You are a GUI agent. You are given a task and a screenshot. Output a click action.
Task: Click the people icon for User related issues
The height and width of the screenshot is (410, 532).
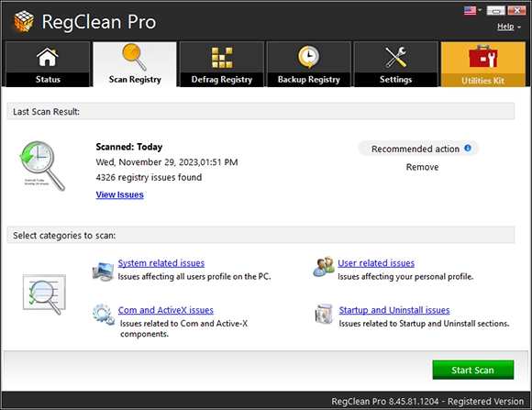coord(324,266)
